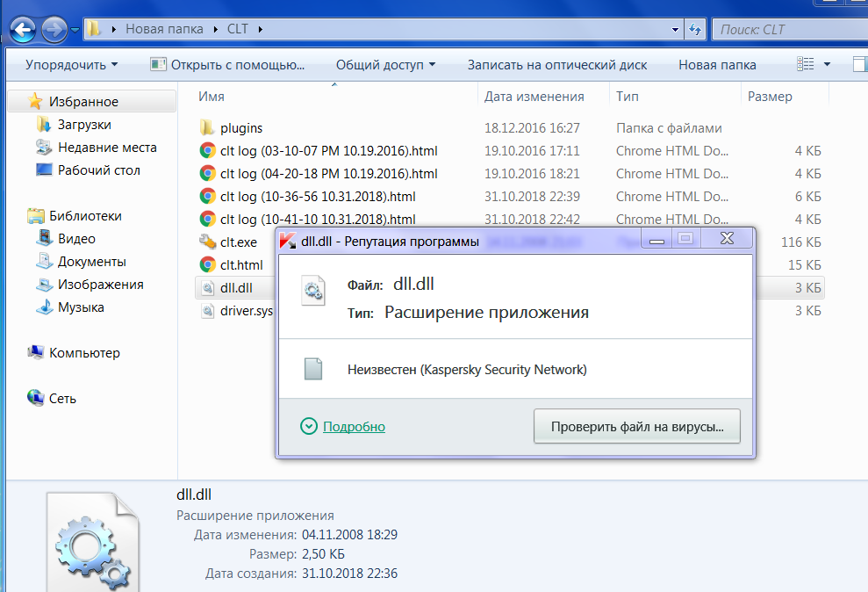
Task: Toggle the preview pane icon
Action: pyautogui.click(x=860, y=64)
